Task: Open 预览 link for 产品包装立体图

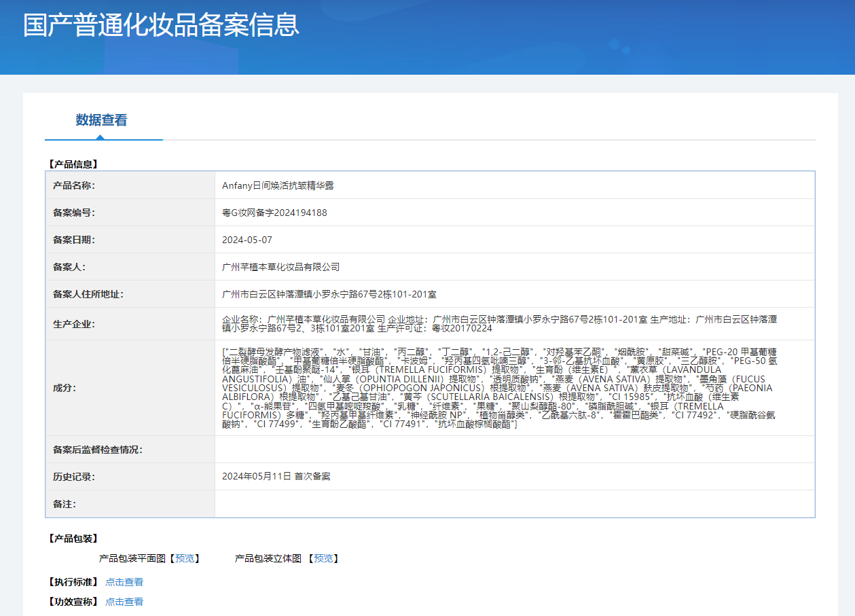Action: [323, 558]
